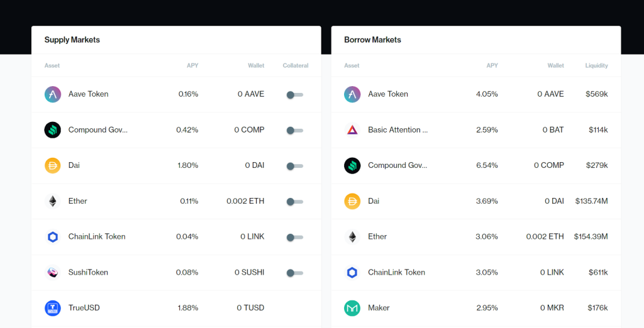Click the Liquidity column header in Borrow Markets
This screenshot has height=328, width=644.
click(x=596, y=65)
